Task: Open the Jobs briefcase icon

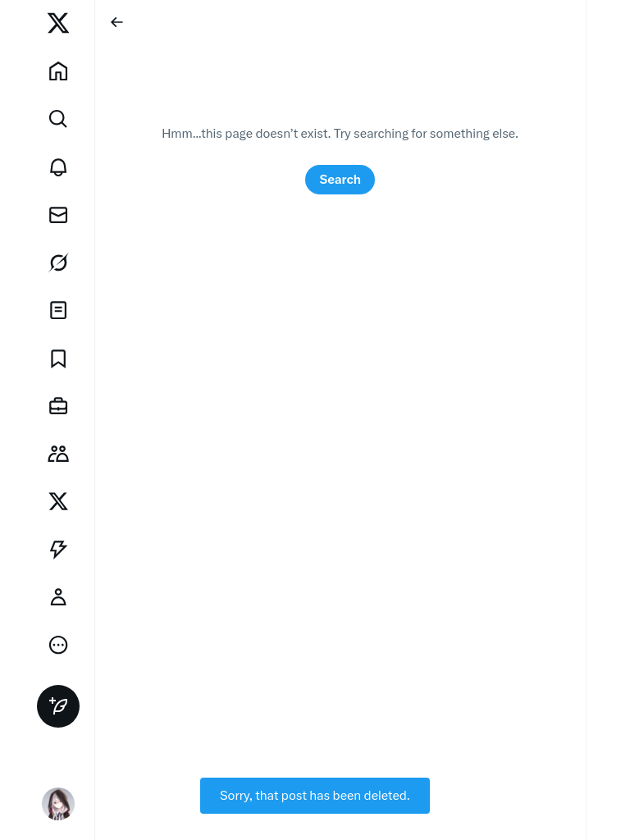Action: (58, 406)
